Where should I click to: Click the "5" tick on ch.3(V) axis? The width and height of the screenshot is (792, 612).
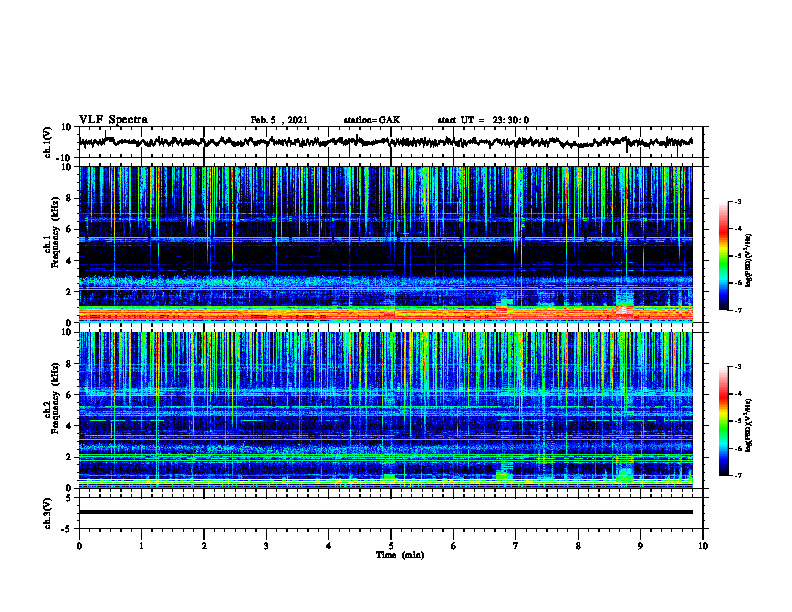tap(69, 498)
